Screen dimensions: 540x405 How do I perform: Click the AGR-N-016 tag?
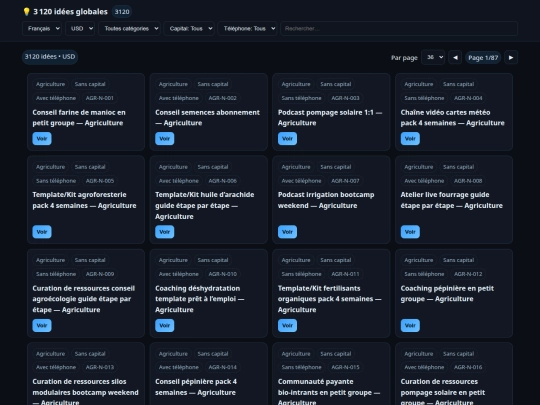tap(468, 367)
